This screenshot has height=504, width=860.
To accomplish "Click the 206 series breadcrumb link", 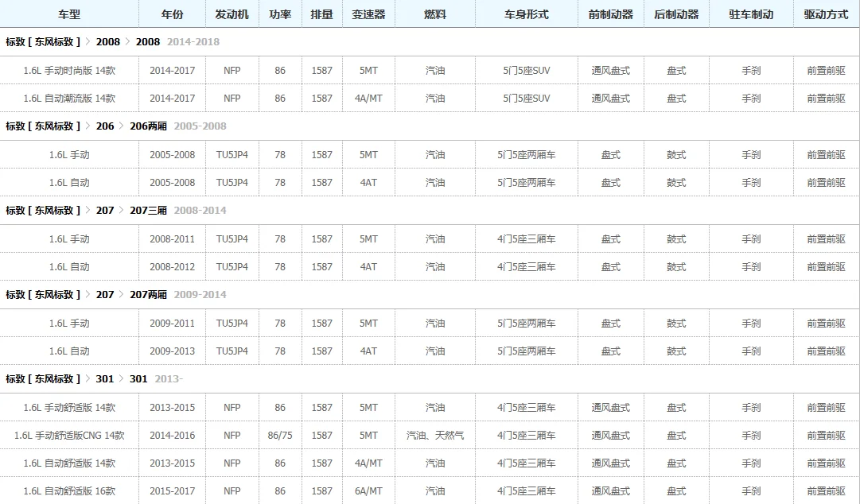I will [105, 126].
